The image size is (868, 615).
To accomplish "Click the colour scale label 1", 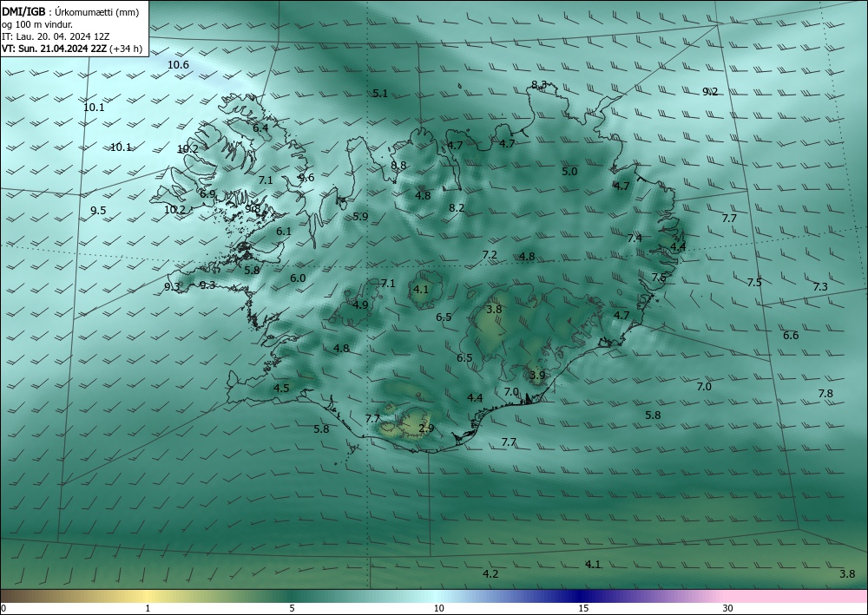I will point(148,608).
